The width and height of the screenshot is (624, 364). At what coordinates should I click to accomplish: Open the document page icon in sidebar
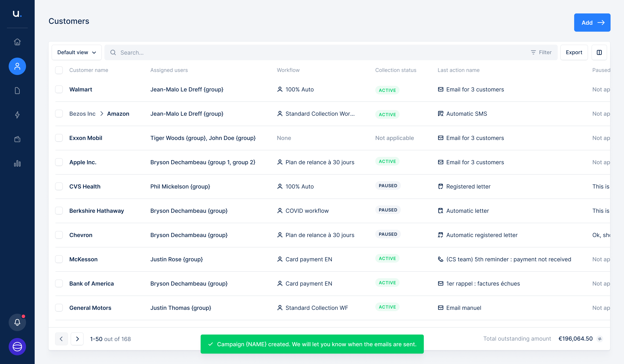pyautogui.click(x=17, y=91)
